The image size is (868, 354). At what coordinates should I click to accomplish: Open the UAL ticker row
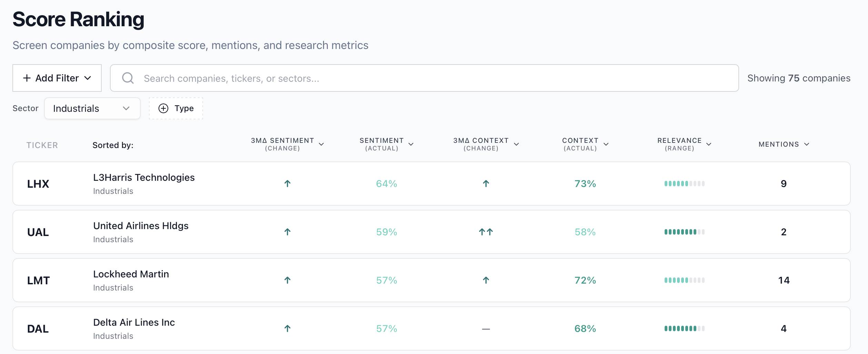(x=432, y=232)
